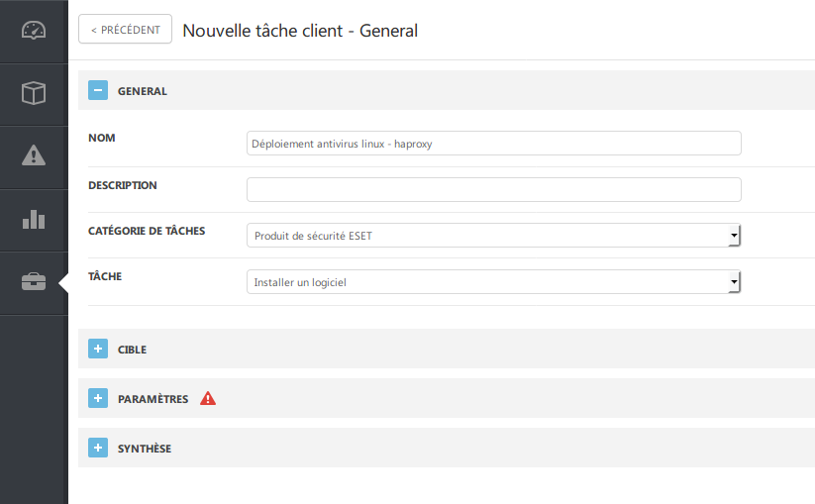The image size is (815, 504).
Task: Expand the Paramètres section plus icon
Action: tap(97, 399)
